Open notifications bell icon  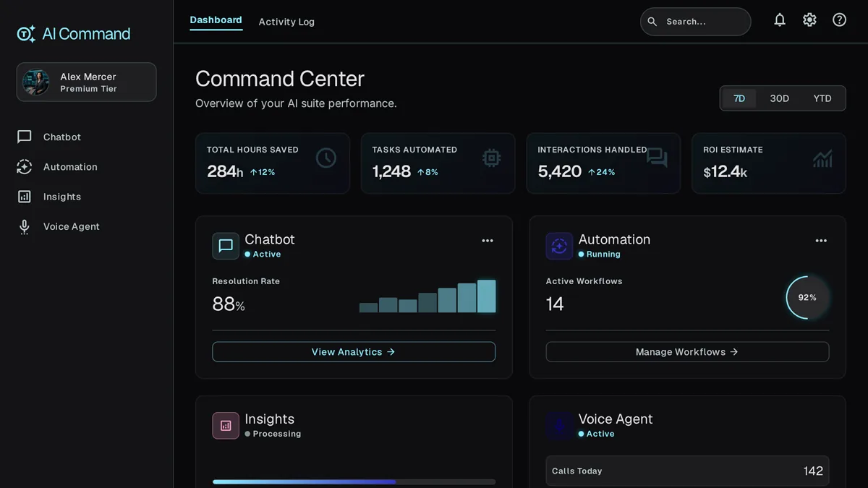click(780, 20)
